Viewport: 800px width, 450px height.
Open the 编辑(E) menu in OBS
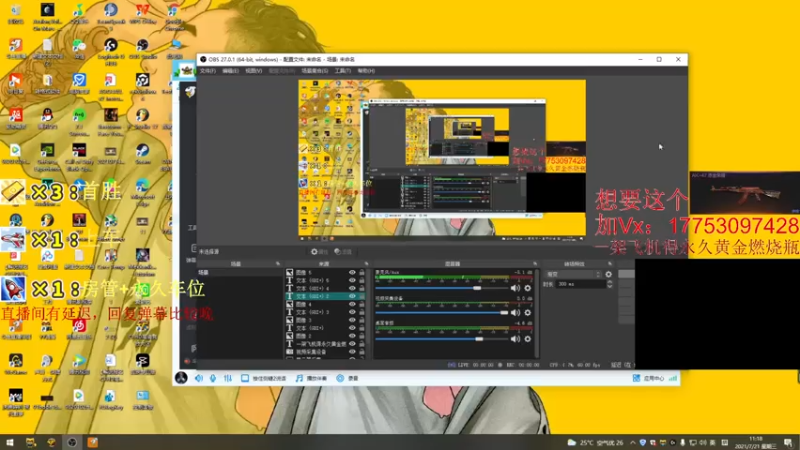click(x=230, y=71)
